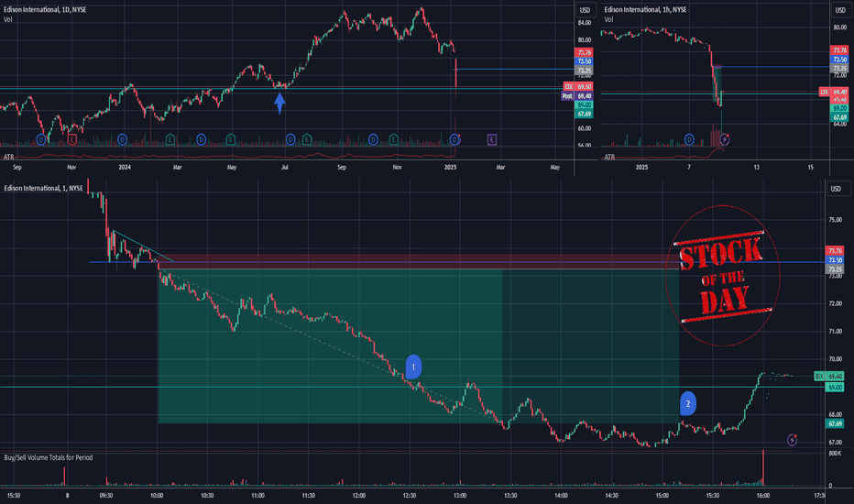Select the Vol indicator label on 1h chart
Viewport: 854px width, 504px height.
(608, 19)
